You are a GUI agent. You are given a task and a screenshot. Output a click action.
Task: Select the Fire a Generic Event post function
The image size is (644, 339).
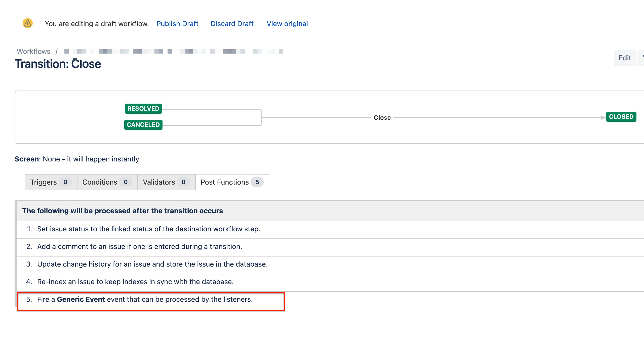[x=145, y=300]
